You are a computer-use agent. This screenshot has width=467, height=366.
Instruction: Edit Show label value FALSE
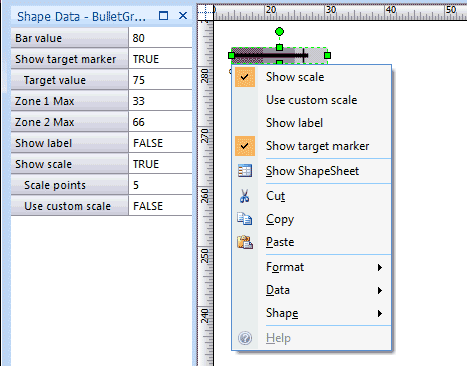tap(160, 143)
